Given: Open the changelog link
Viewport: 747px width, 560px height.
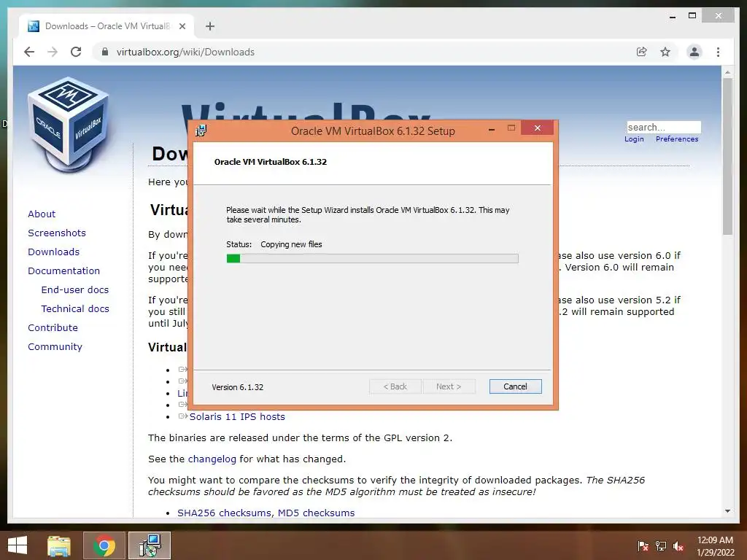Looking at the screenshot, I should coord(212,459).
